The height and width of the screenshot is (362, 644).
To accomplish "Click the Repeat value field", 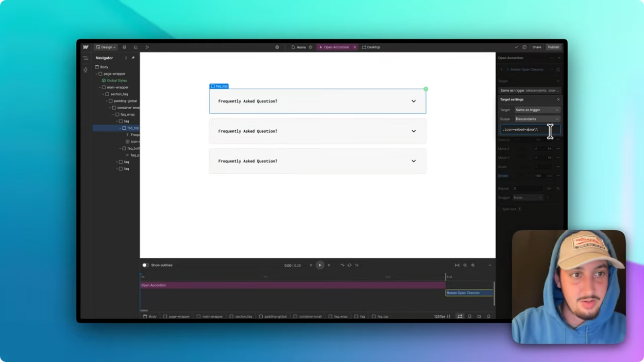I will point(528,188).
